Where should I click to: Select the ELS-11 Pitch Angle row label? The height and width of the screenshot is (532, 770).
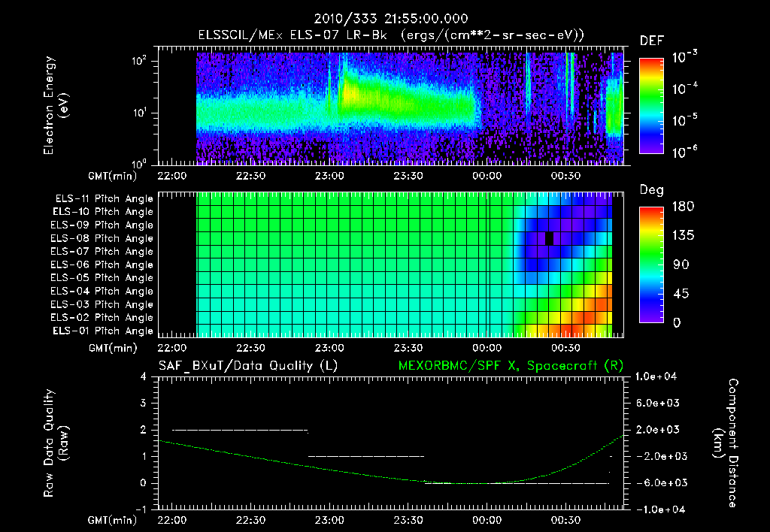[104, 199]
